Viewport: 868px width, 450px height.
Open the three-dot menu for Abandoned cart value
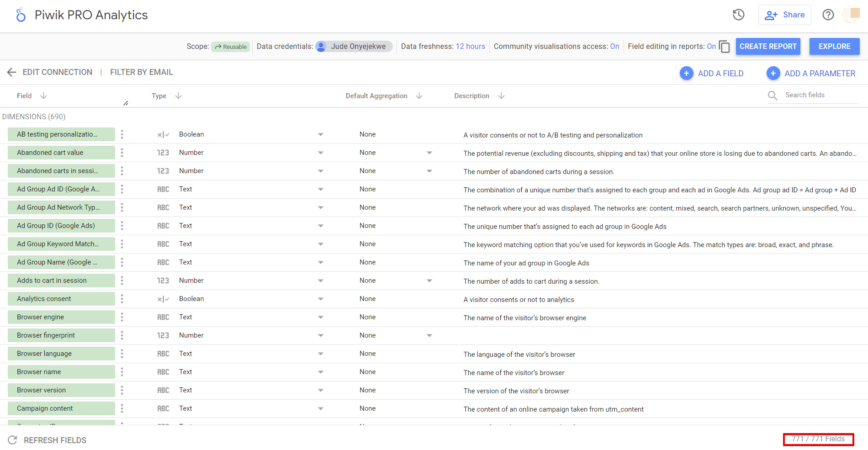[122, 153]
